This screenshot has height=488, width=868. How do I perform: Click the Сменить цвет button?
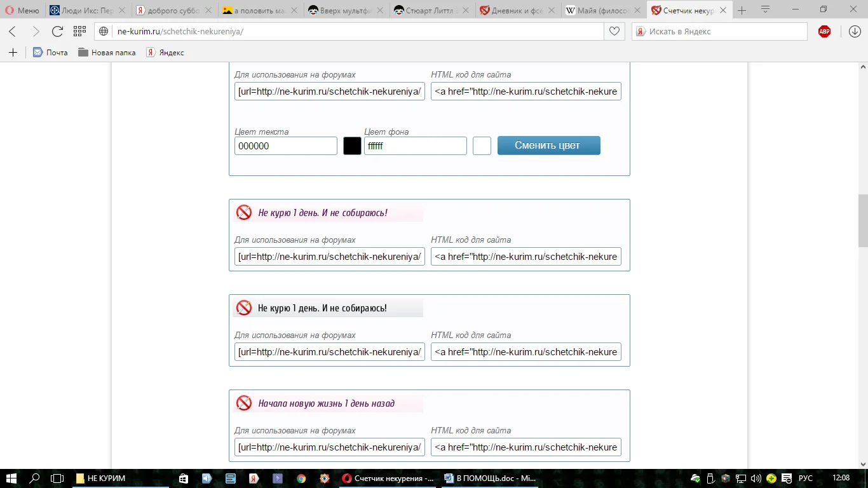click(549, 146)
